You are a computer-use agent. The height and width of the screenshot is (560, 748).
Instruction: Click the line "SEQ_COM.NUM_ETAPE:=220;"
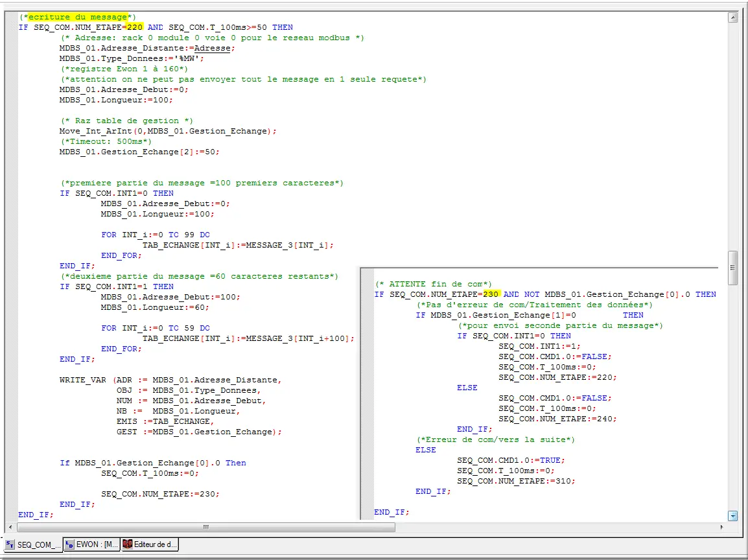tap(557, 378)
